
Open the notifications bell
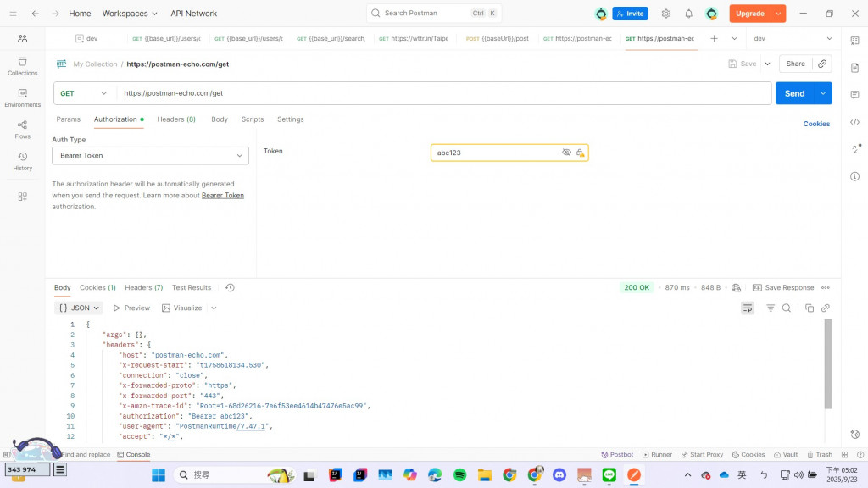point(688,14)
